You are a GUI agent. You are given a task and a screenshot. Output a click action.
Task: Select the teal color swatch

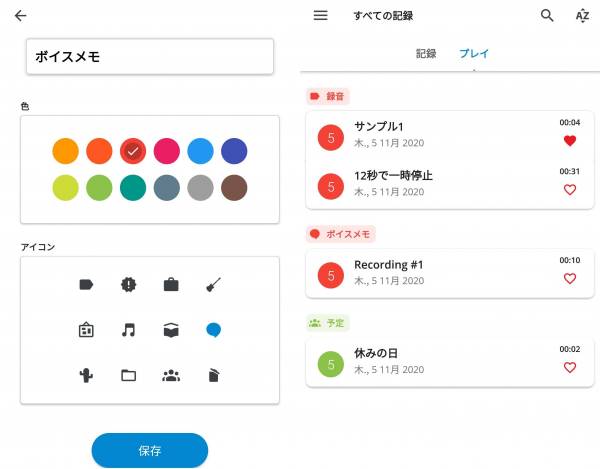point(135,187)
